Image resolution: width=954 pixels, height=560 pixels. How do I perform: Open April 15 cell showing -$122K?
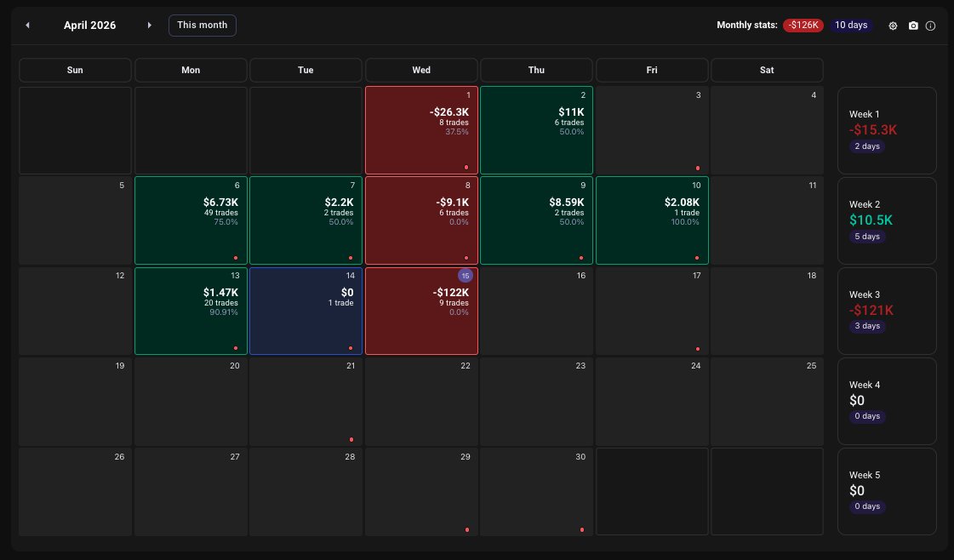421,311
